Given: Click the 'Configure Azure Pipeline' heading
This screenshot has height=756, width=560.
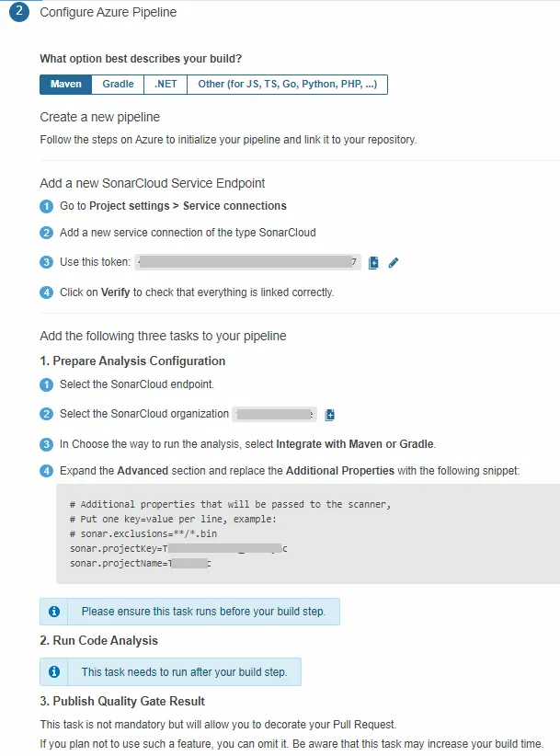Looking at the screenshot, I should 109,13.
